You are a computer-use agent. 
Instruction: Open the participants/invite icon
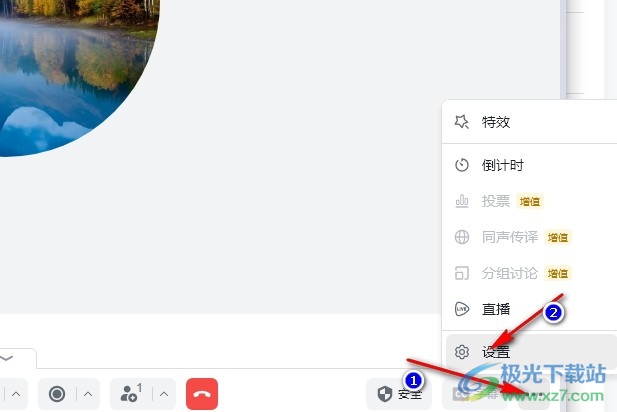(x=131, y=393)
